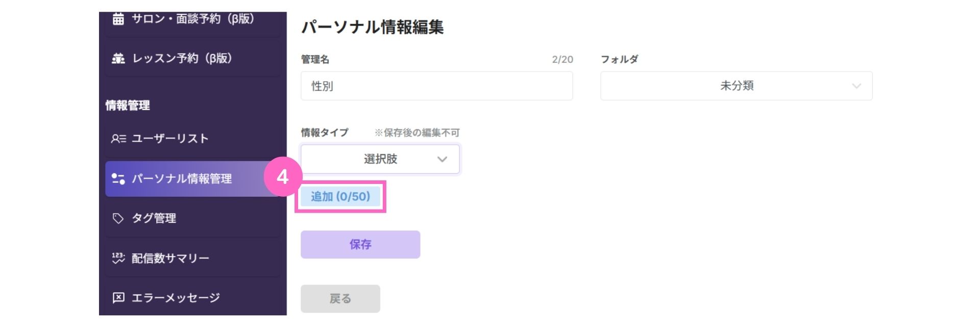
Task: Click the user list icon beside ユーザーリスト
Action: [x=118, y=138]
